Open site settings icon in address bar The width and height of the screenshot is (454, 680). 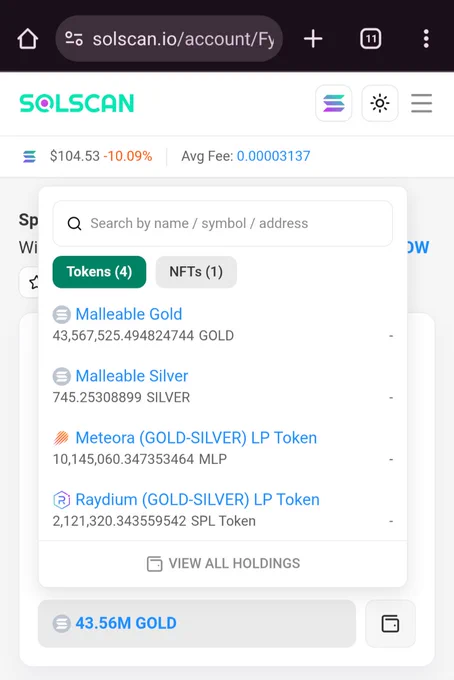coord(74,39)
